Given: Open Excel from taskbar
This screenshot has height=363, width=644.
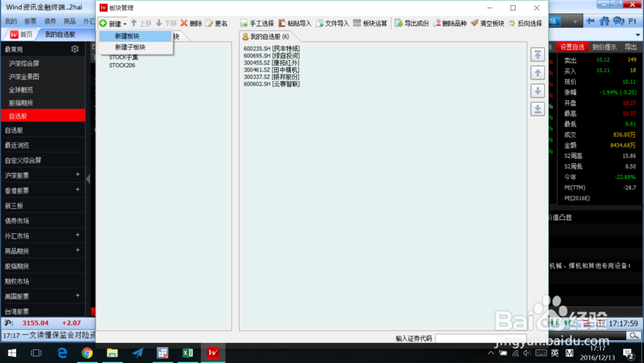Looking at the screenshot, I should pyautogui.click(x=187, y=353).
